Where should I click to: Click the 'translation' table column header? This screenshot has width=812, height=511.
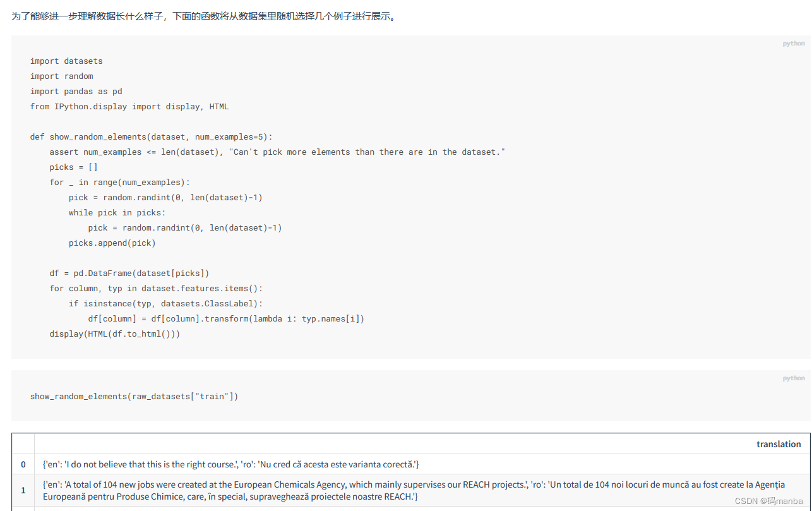click(x=779, y=444)
